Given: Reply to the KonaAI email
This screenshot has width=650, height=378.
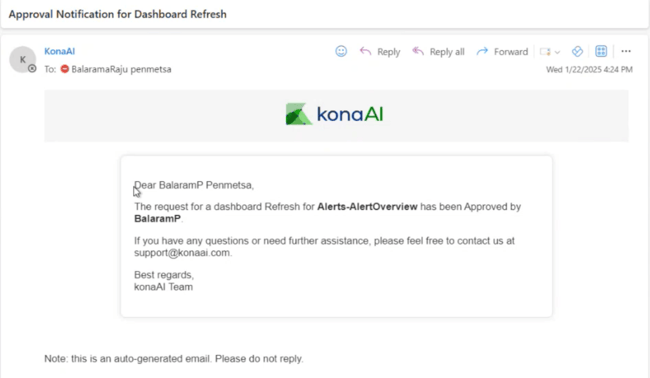Looking at the screenshot, I should click(380, 52).
